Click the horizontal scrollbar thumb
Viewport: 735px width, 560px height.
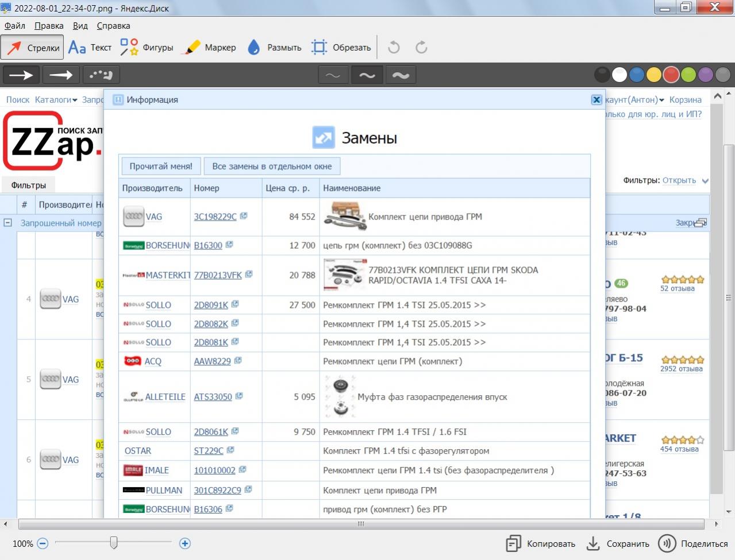coord(361,524)
